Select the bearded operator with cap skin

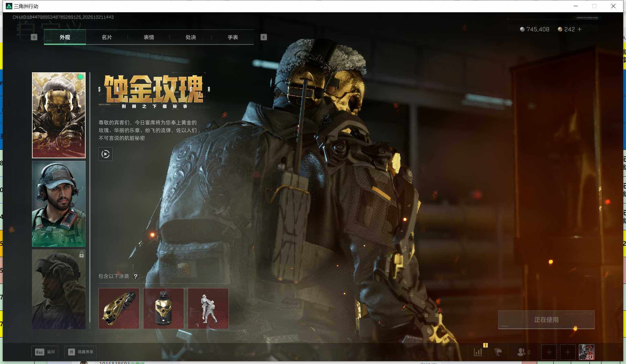coord(59,204)
